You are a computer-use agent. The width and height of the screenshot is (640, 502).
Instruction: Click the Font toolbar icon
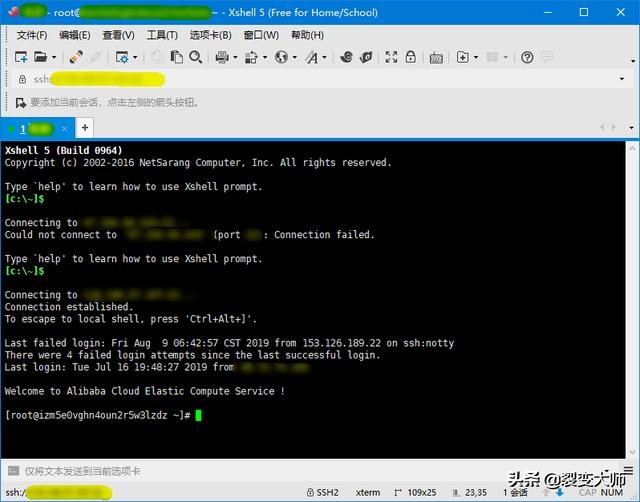tap(312, 57)
